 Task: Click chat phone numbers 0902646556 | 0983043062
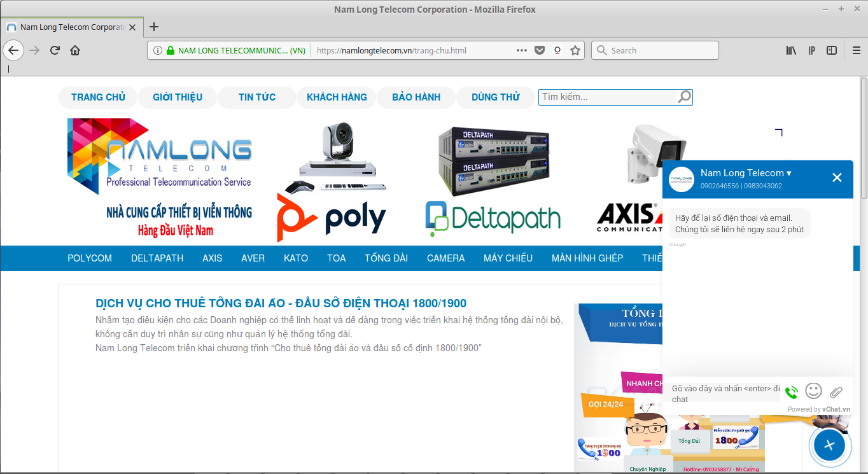point(741,186)
